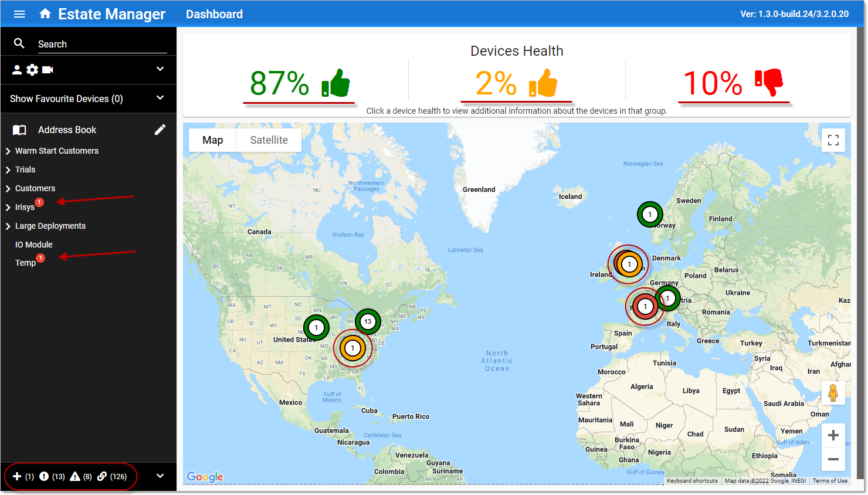Image resolution: width=868 pixels, height=495 pixels.
Task: Expand the Customers group
Action: point(8,189)
